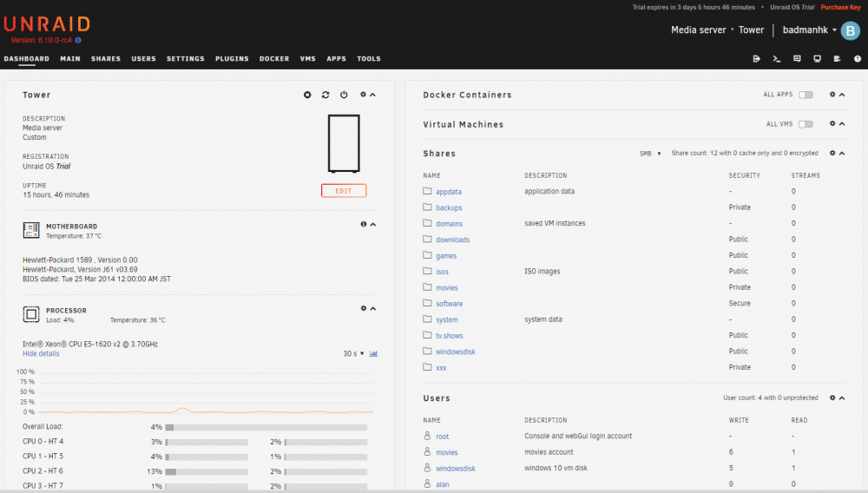Click the EDIT button under server case
This screenshot has width=868, height=493.
(344, 190)
